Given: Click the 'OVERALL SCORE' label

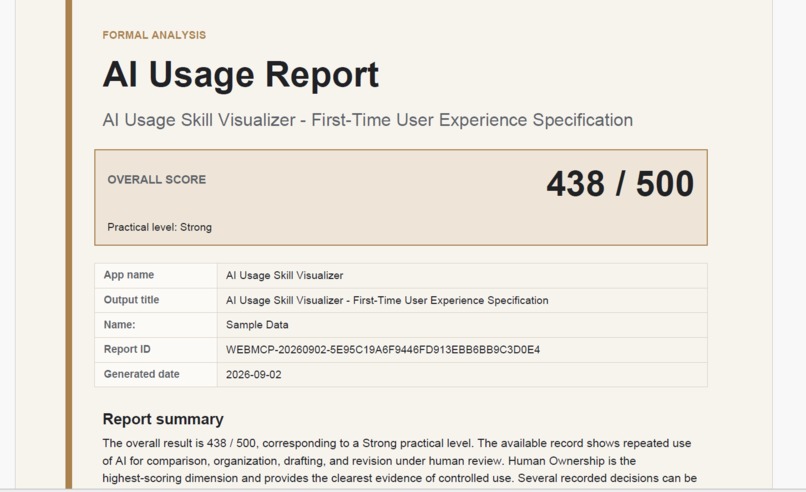Looking at the screenshot, I should click(157, 179).
